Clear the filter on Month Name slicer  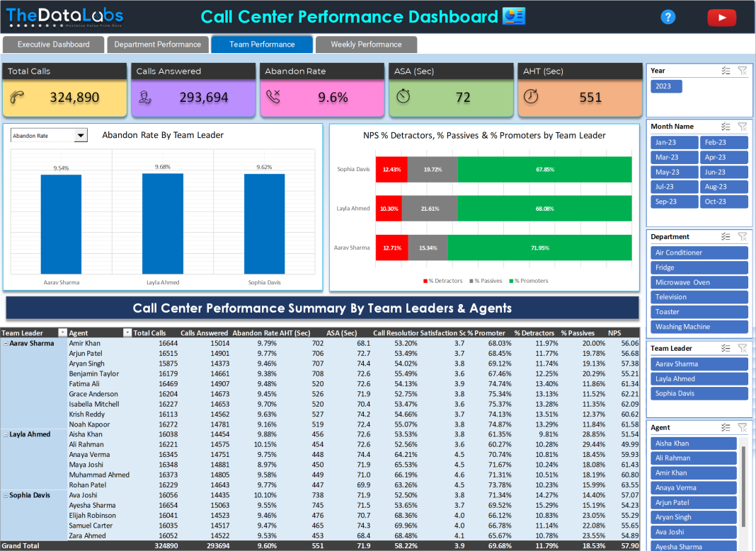coord(742,126)
